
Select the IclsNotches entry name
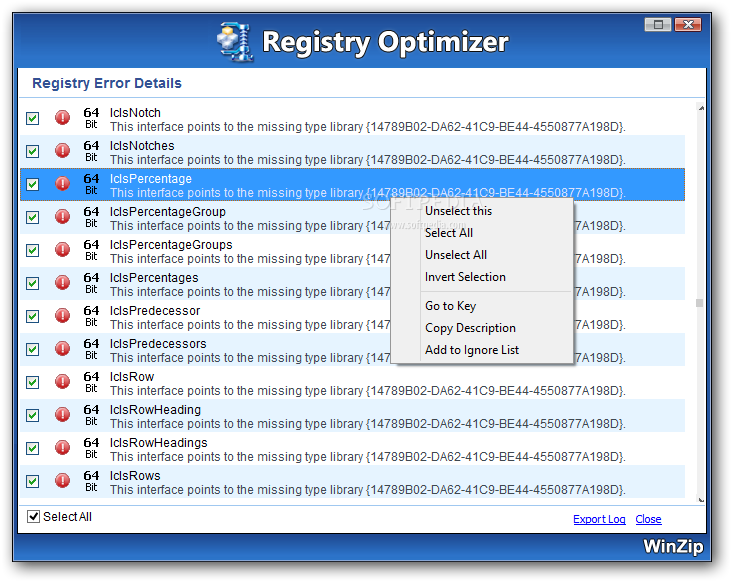pyautogui.click(x=142, y=146)
